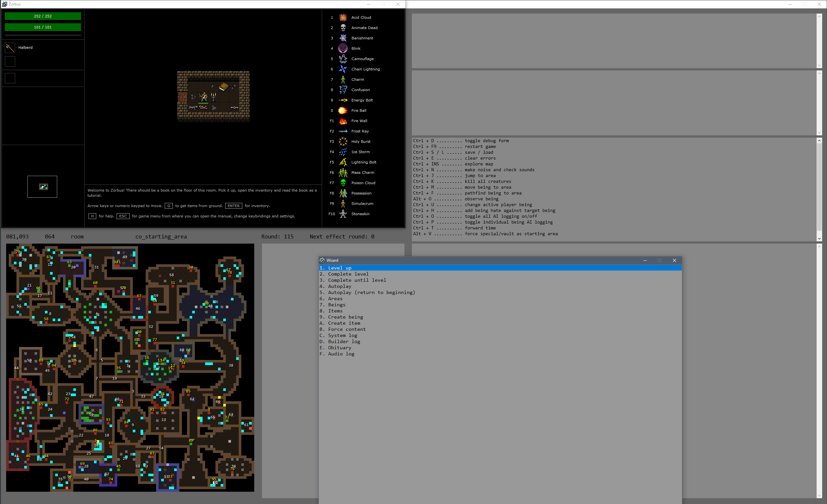This screenshot has height=504, width=827.
Task: Select the Poison Cloud spell icon
Action: coord(343,183)
